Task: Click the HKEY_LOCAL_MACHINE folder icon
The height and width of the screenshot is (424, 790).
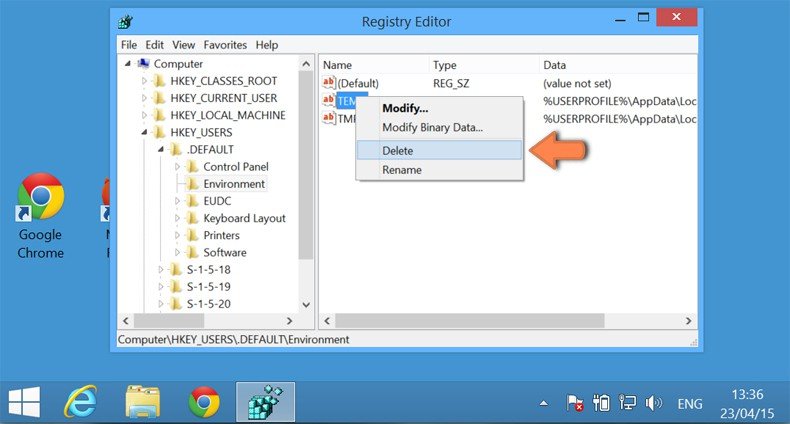Action: click(159, 115)
